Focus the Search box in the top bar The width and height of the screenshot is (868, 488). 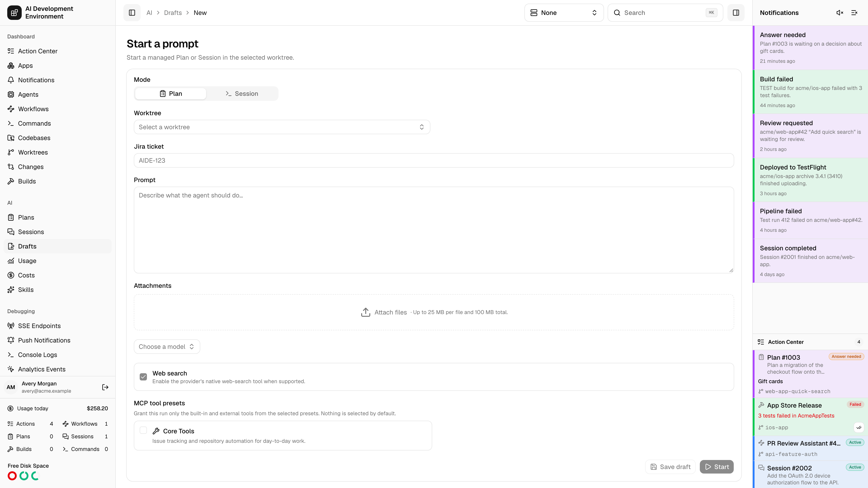(x=665, y=13)
